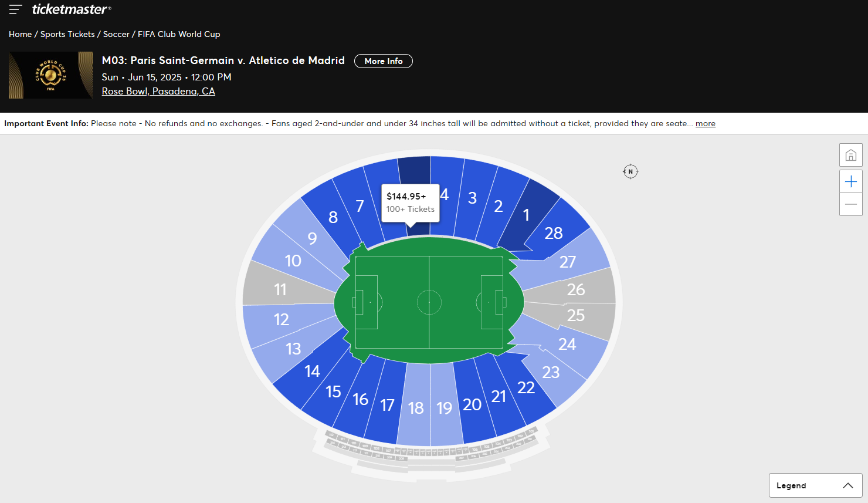This screenshot has height=503, width=868.
Task: Open Rose Bowl, Pasadena venue link
Action: coord(158,91)
